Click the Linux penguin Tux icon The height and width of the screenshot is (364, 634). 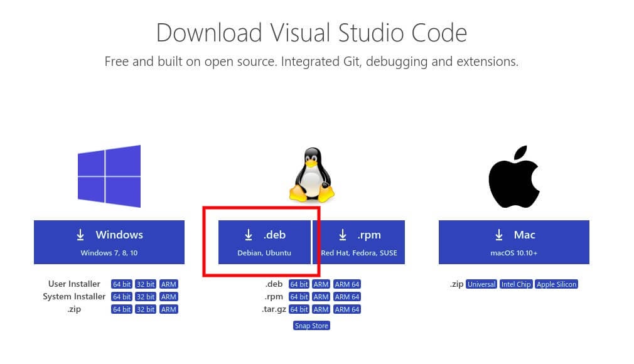(x=311, y=174)
